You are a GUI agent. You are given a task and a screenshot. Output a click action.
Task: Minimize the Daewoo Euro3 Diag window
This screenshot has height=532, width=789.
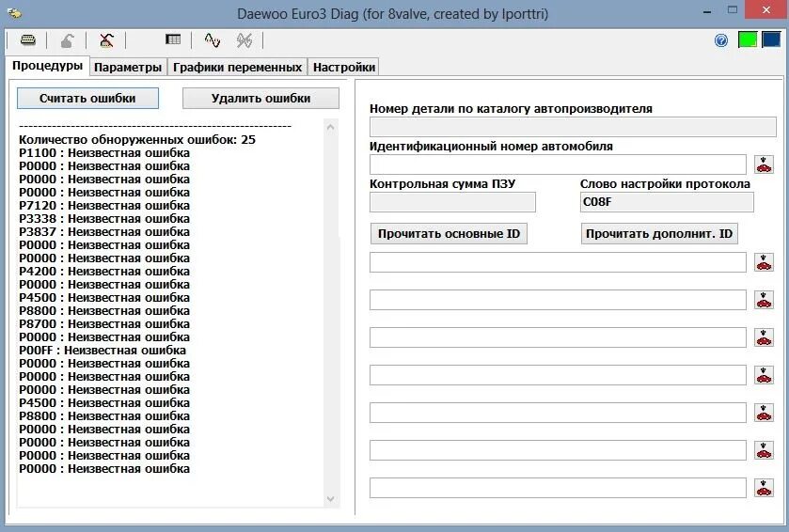pos(707,11)
